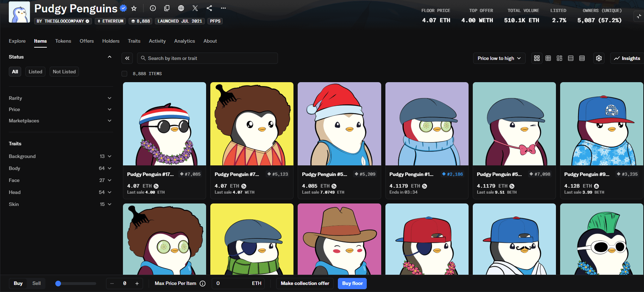Focus the Search by item or trait field

(x=208, y=58)
